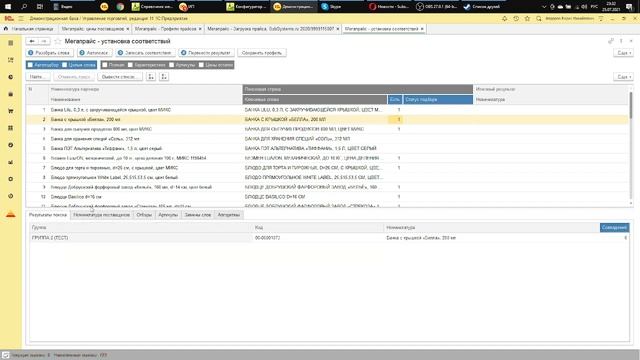Screen dimensions: 640x360
Task: Open favorites star in title bar
Action: [527, 18]
